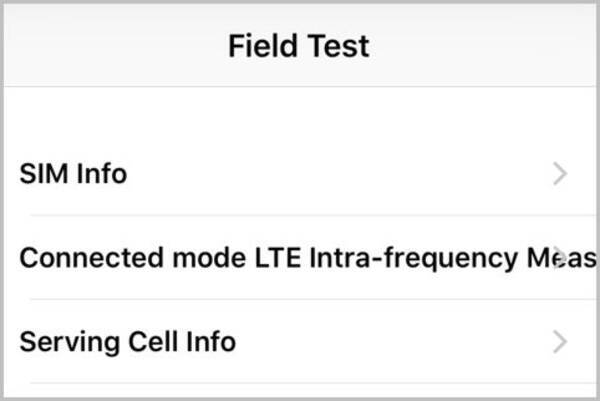Open the SIM Info row
This screenshot has width=600, height=401.
click(300, 174)
